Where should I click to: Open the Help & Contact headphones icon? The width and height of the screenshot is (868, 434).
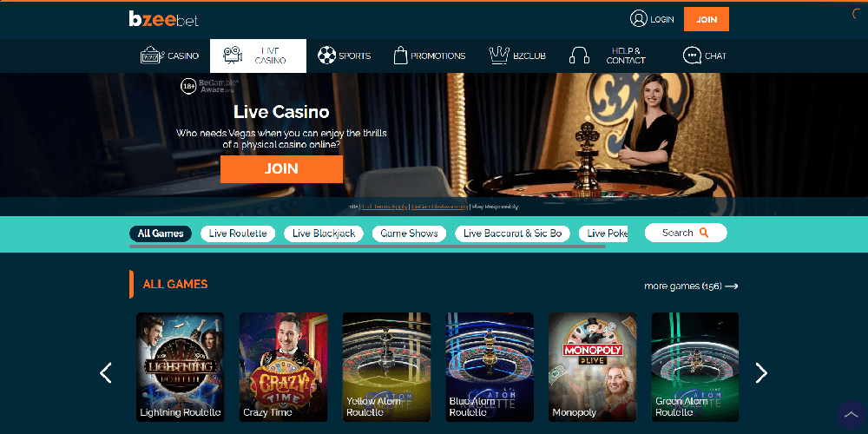click(579, 56)
